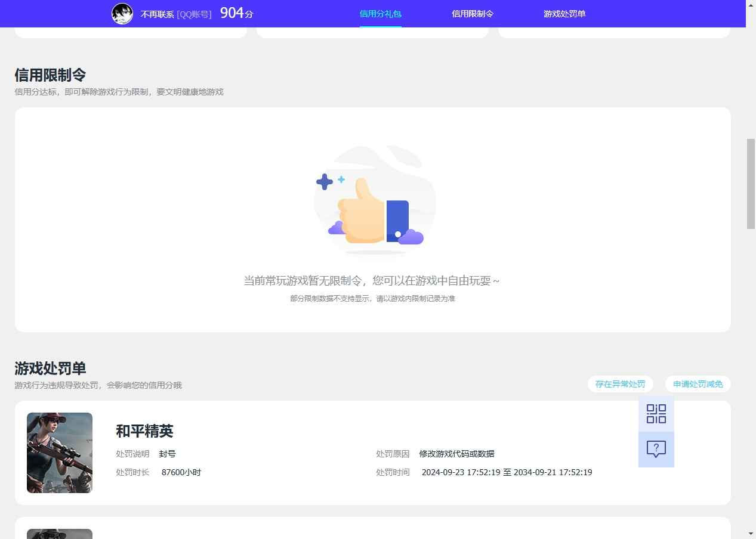Click the 处罚时长 label
The height and width of the screenshot is (539, 756).
pyautogui.click(x=132, y=472)
